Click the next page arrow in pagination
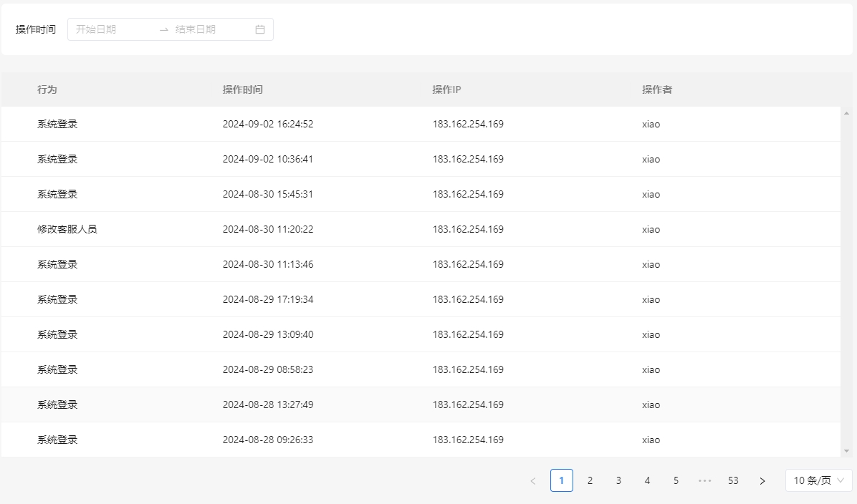 click(x=762, y=481)
